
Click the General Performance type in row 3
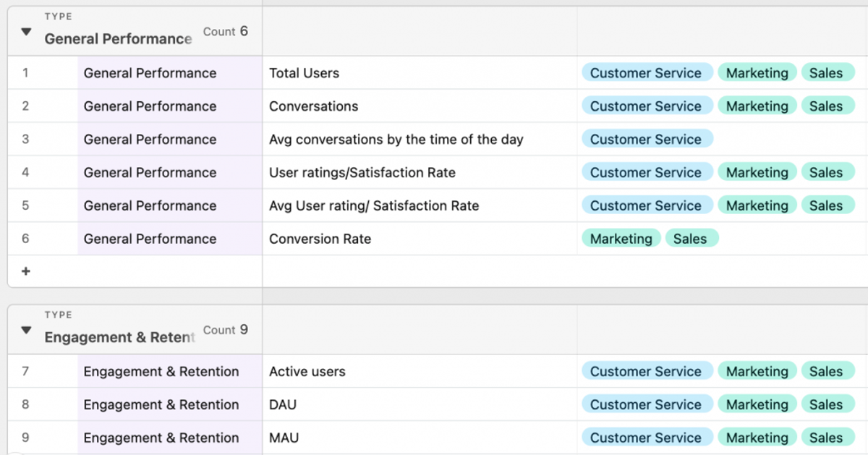click(x=170, y=140)
